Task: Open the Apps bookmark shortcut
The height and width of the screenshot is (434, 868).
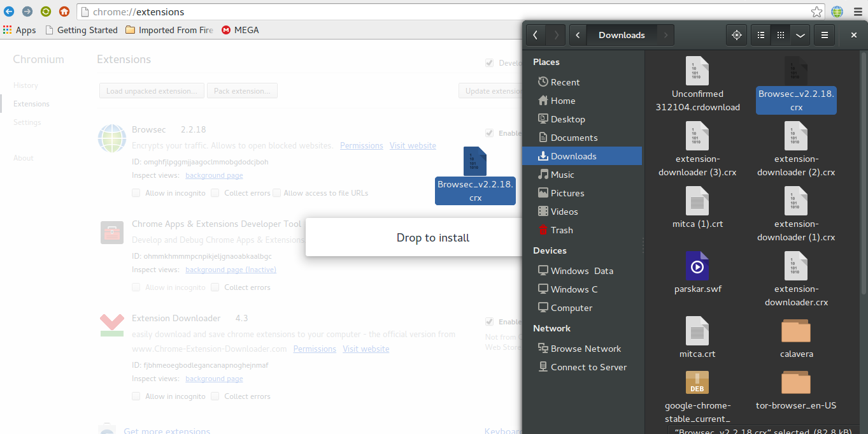Action: [20, 30]
